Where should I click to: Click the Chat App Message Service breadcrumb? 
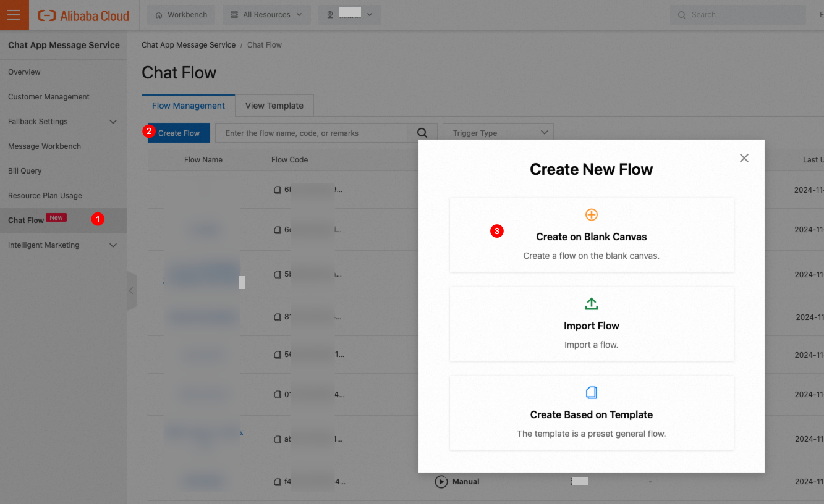coord(189,45)
